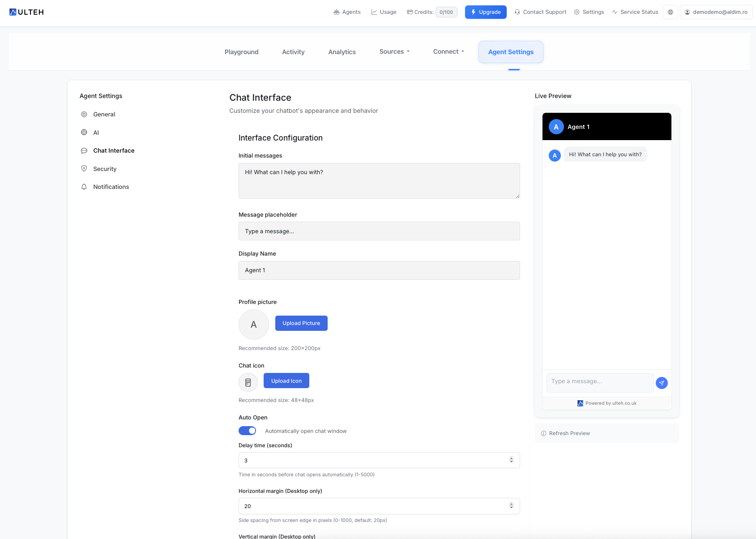Click the Upgrade button
756x539 pixels.
click(486, 12)
